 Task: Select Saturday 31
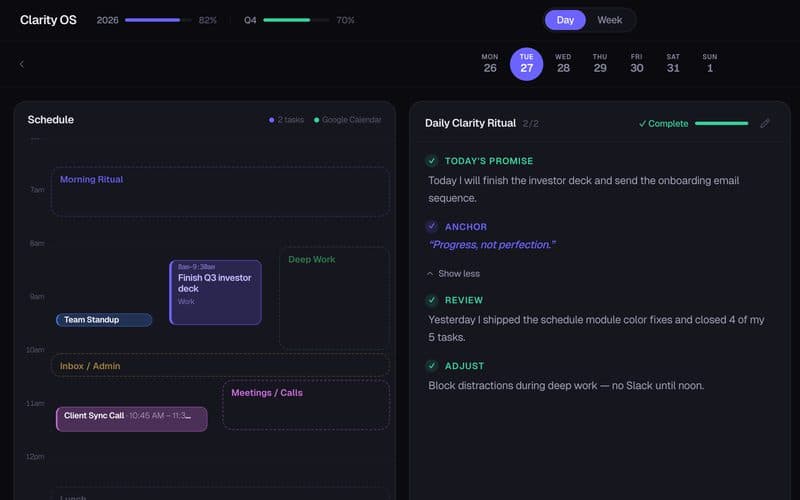(673, 63)
